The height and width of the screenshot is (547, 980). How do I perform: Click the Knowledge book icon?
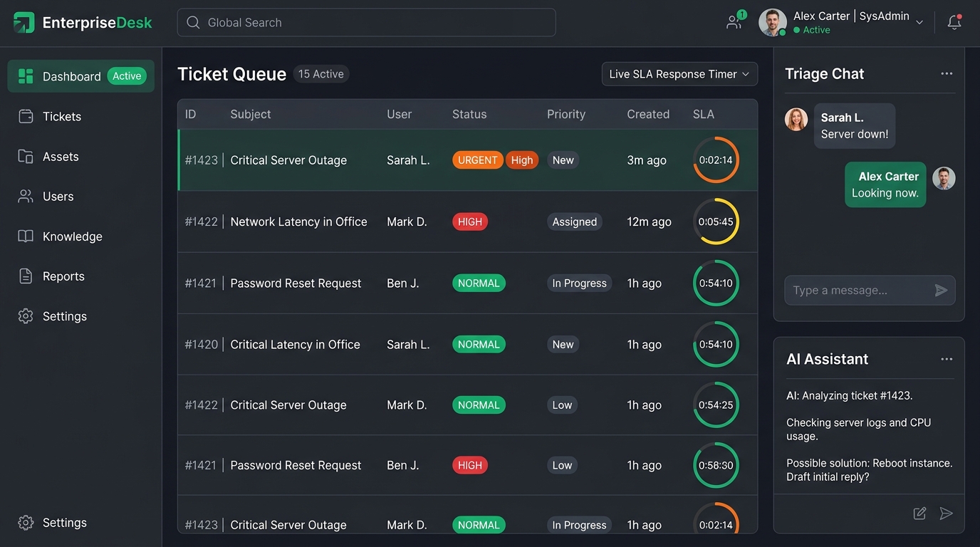(26, 236)
